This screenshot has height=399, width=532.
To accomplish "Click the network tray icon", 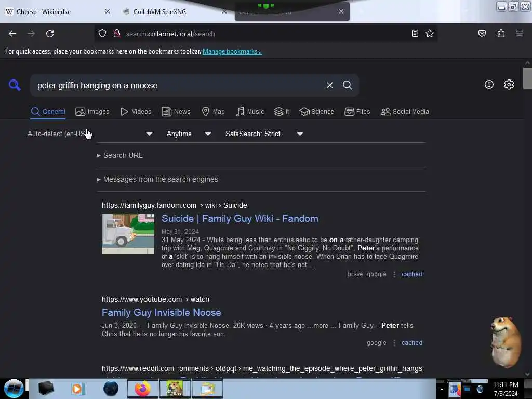I will [x=467, y=389].
